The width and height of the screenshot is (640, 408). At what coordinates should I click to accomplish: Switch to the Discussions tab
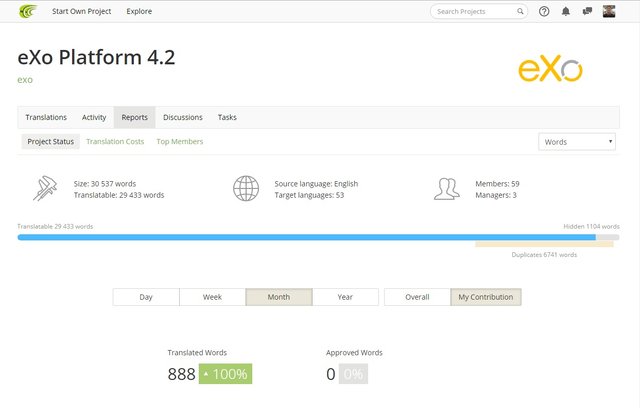[183, 118]
